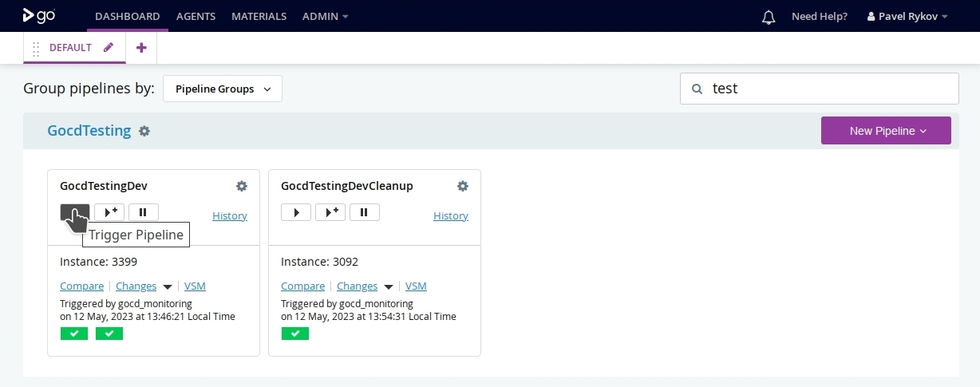Open GocdTestingDev pipeline settings gear
Viewport: 980px width, 387px height.
242,186
